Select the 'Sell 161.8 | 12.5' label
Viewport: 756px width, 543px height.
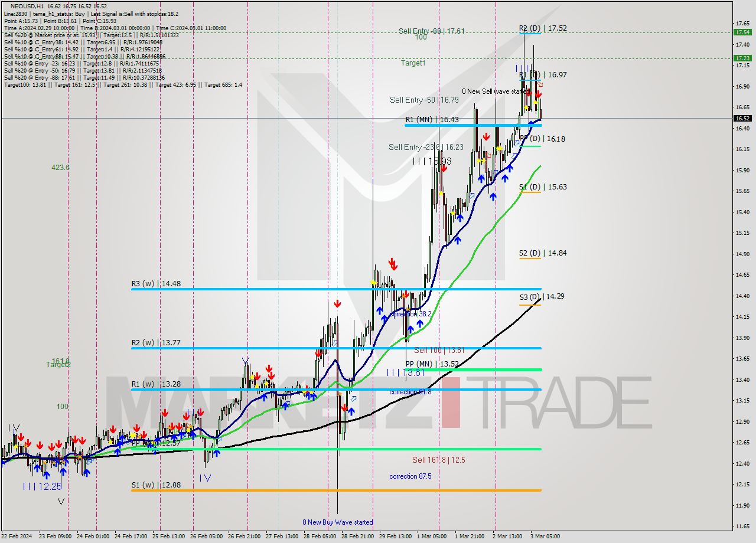tap(438, 460)
